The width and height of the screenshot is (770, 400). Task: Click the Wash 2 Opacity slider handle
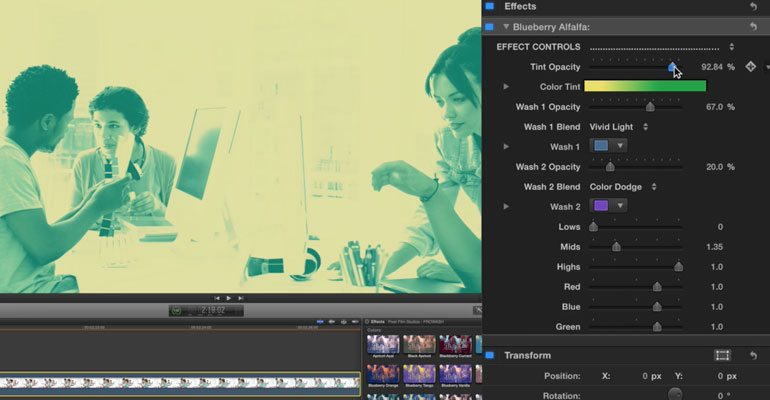[610, 167]
